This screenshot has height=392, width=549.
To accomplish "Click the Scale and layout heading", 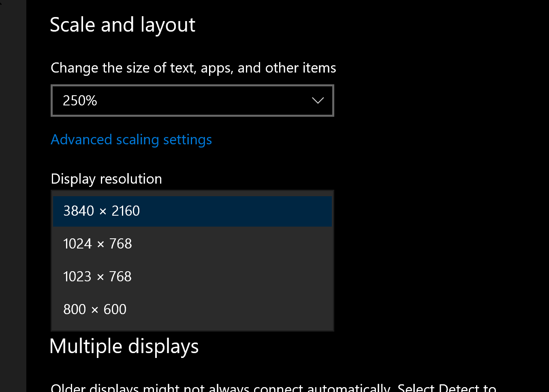I will point(122,24).
